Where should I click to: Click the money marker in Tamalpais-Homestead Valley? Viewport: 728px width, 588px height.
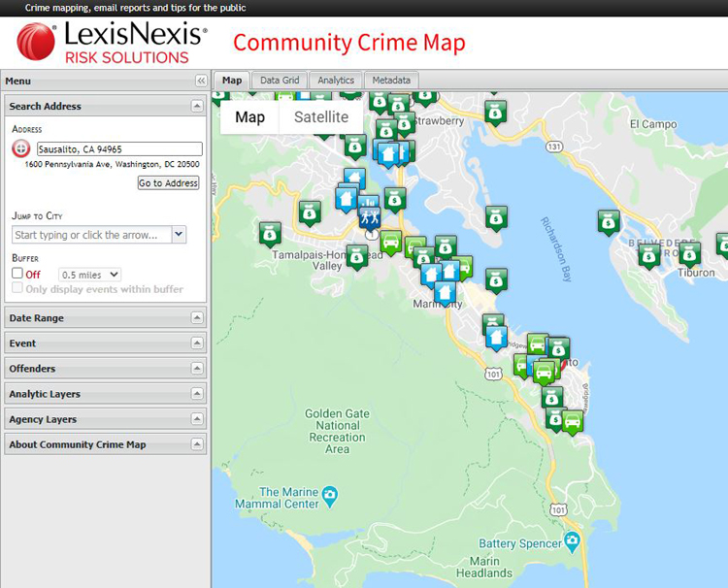[356, 256]
